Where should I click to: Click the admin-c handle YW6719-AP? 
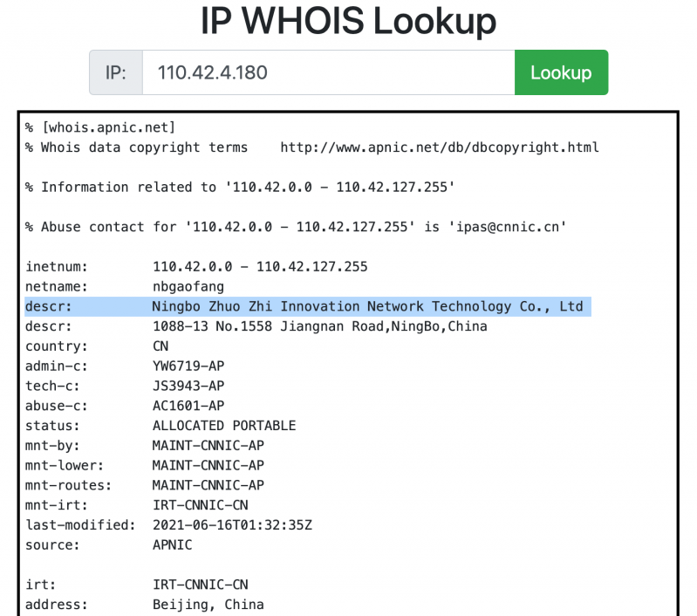click(188, 366)
